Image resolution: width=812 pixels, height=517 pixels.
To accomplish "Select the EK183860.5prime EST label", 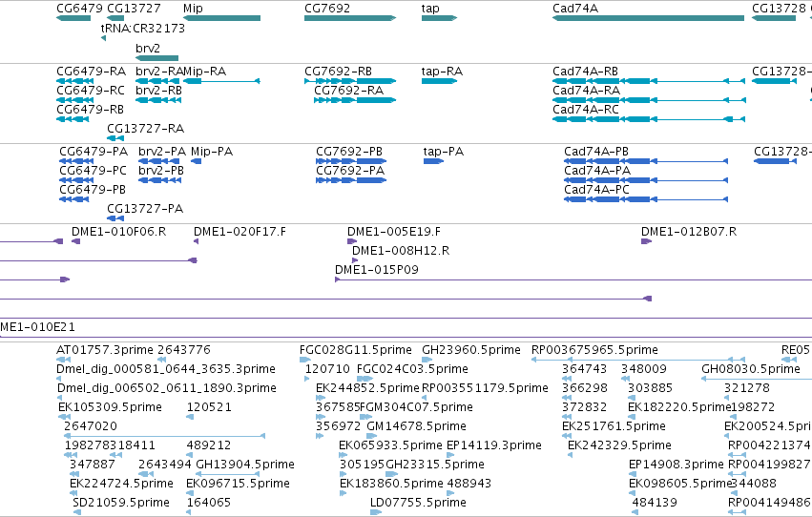I will [391, 484].
